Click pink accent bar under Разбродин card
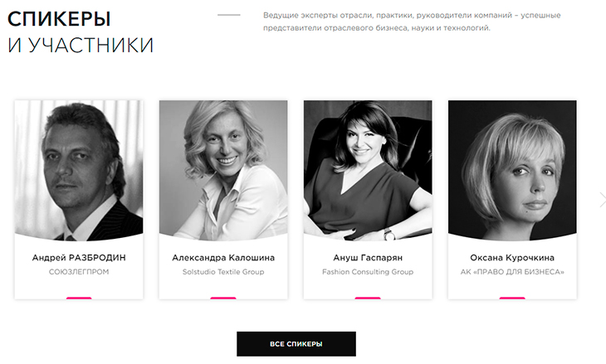The width and height of the screenshot is (606, 364). coord(79,298)
